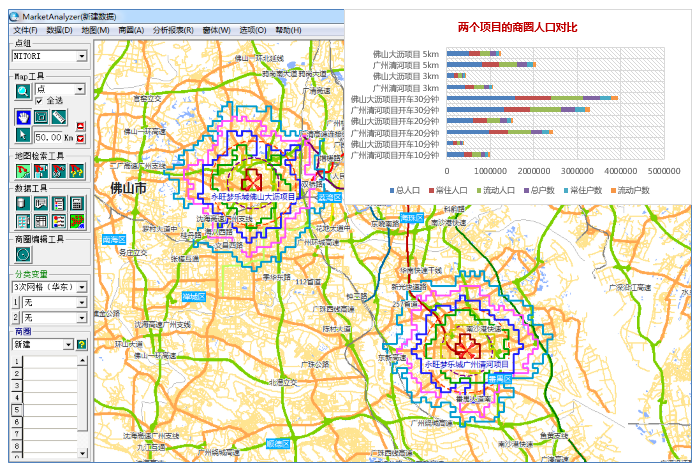
Task: Choose the rectangle frame select tool
Action: click(x=41, y=117)
